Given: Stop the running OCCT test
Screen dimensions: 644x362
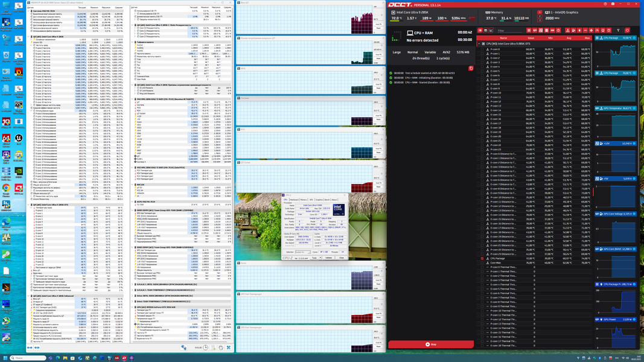Looking at the screenshot, I should (x=431, y=345).
